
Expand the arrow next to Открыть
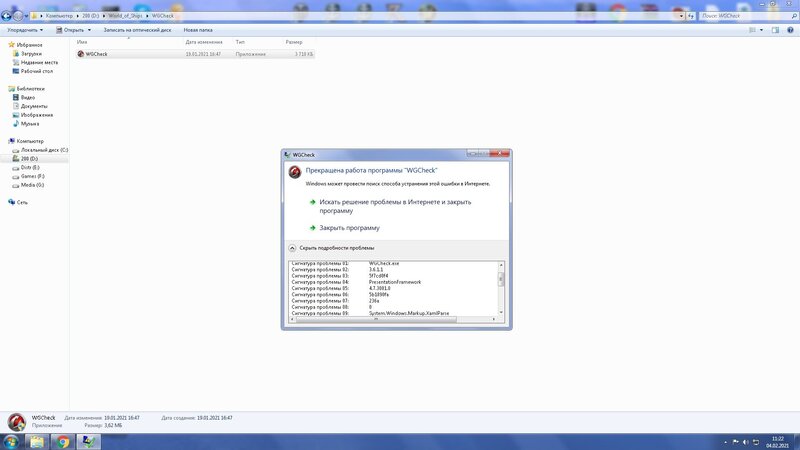89,30
